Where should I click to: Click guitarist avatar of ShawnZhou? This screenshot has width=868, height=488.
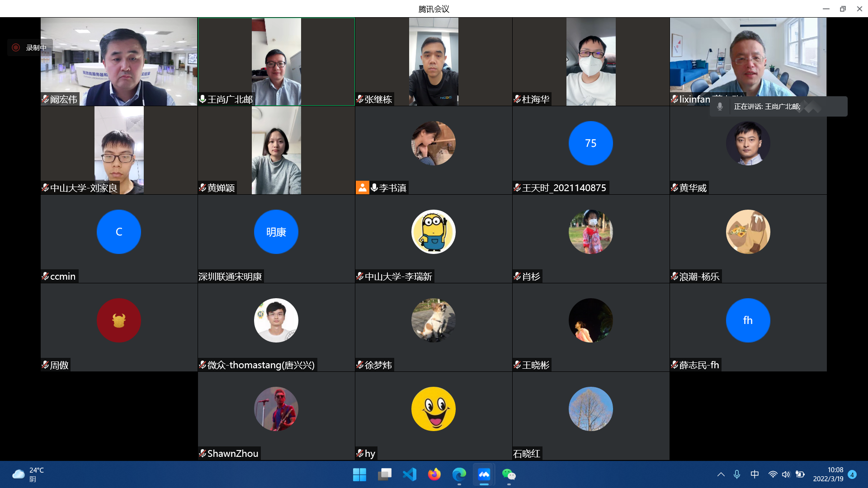276,409
